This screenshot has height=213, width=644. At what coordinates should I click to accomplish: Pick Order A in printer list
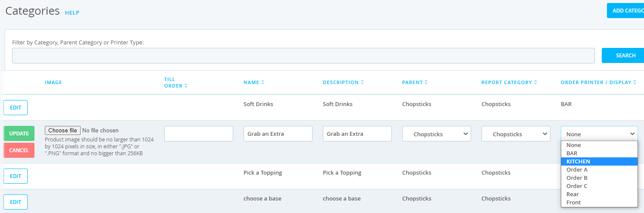coord(599,169)
